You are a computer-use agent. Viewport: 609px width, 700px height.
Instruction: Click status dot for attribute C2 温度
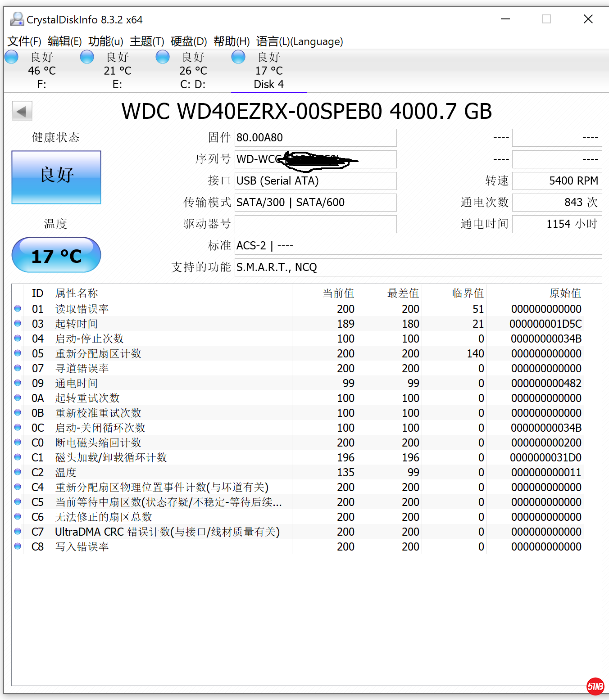[18, 472]
